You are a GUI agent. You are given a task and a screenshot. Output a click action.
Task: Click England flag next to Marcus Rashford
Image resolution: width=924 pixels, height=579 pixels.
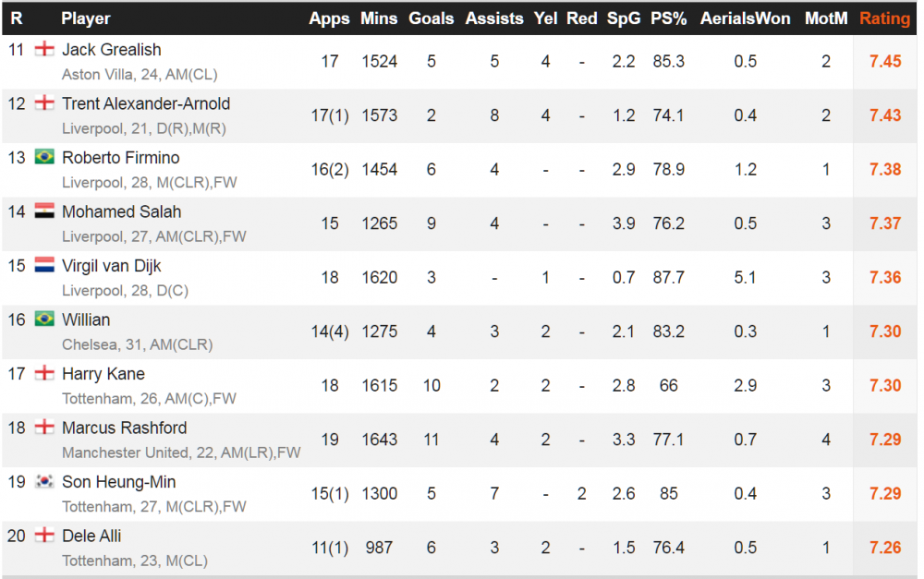(x=44, y=427)
